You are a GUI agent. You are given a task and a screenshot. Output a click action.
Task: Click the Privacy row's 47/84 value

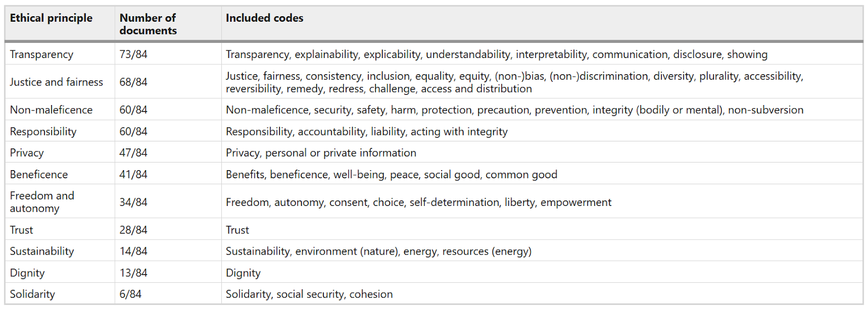click(x=133, y=153)
